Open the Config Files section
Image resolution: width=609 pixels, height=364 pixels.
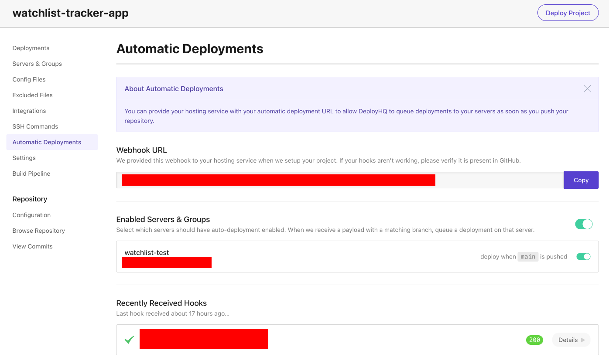(29, 79)
